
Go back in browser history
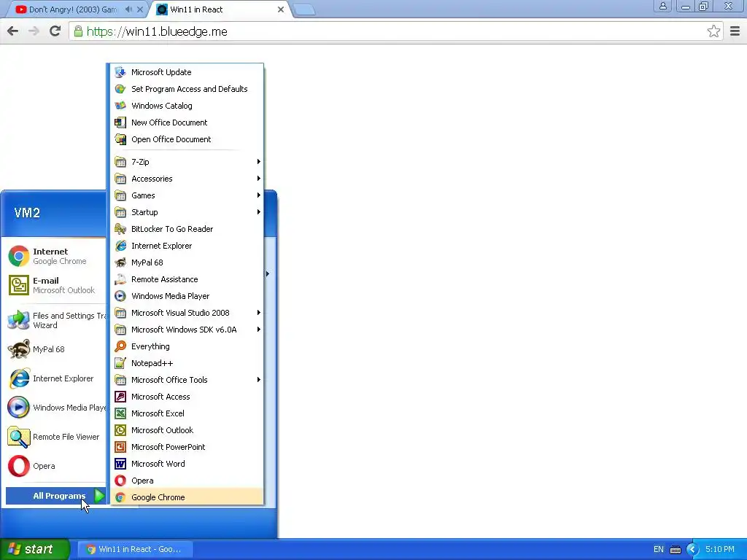13,31
